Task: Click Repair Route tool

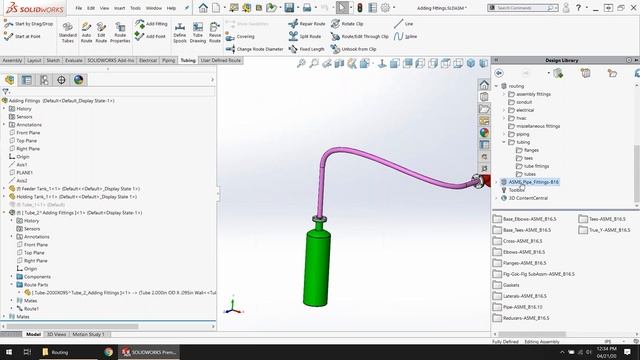Action: (x=307, y=24)
